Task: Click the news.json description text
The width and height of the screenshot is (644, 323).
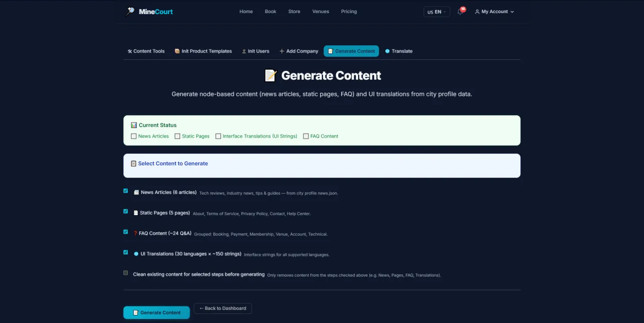Action: tap(269, 193)
